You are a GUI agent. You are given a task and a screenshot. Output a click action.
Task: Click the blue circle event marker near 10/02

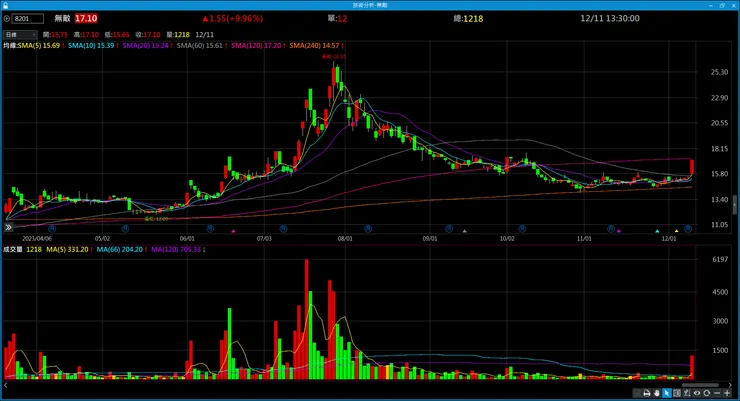(522, 229)
